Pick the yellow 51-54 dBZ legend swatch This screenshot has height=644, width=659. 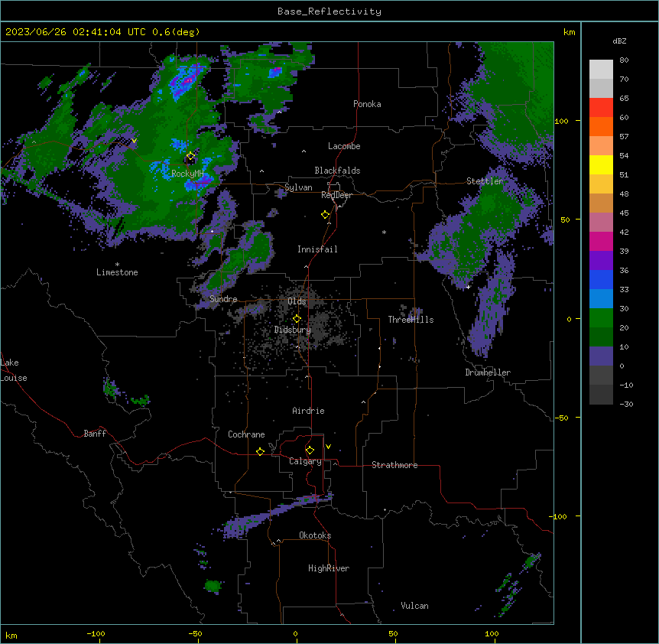point(601,164)
